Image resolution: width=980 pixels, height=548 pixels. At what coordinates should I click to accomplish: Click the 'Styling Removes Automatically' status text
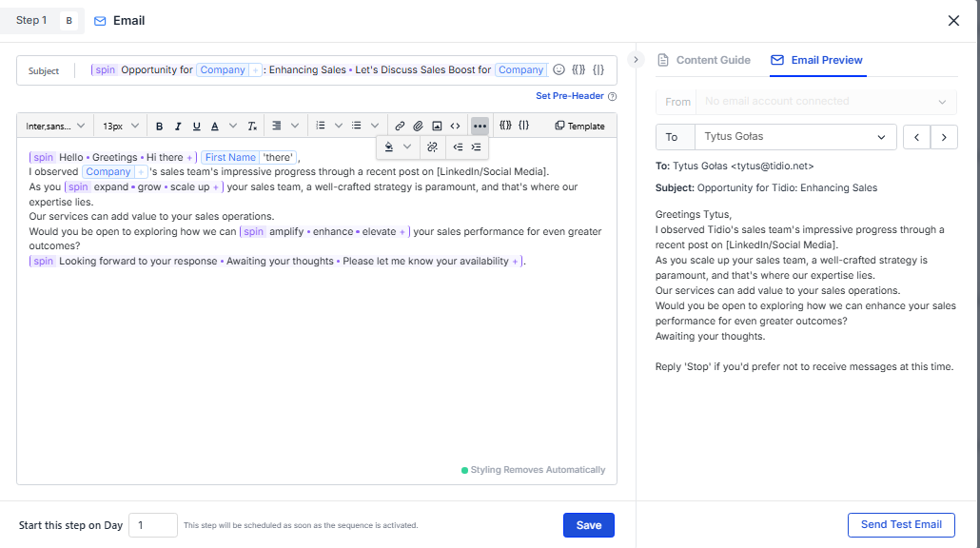pyautogui.click(x=538, y=470)
